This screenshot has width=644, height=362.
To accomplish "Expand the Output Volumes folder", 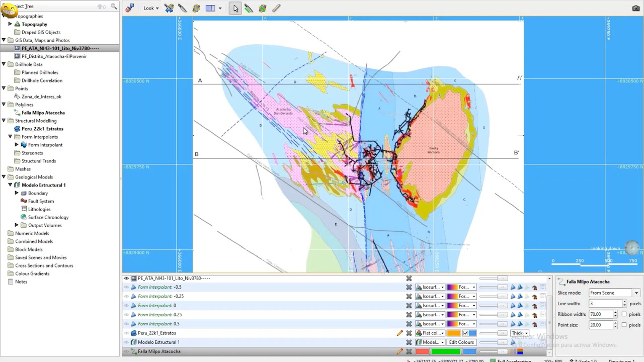I will pyautogui.click(x=17, y=225).
